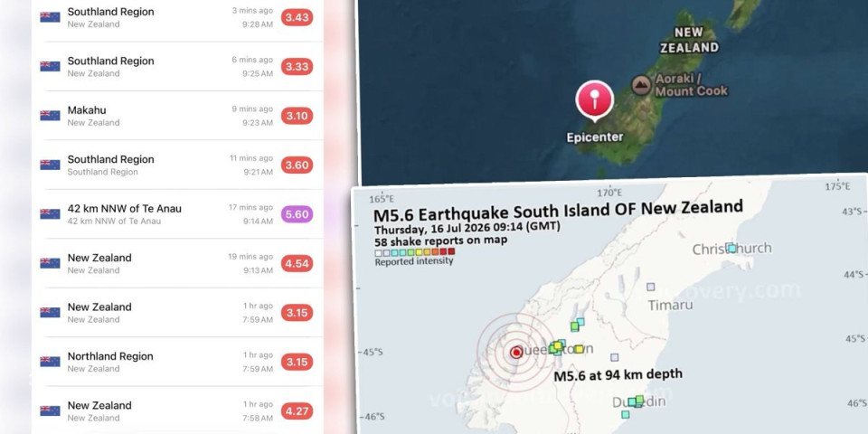Click the New Zealand flag beside Makahu
Viewport: 868px width, 434px height.
(50, 116)
